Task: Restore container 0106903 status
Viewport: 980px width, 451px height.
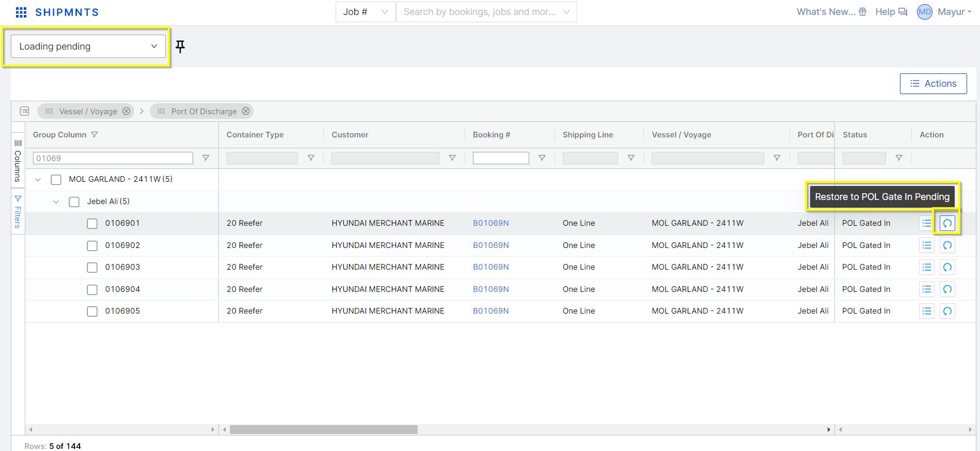Action: click(947, 267)
